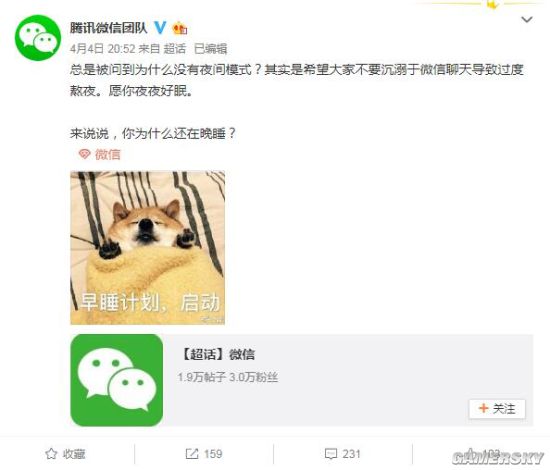550x470 pixels.
Task: Open the post options chevron menu
Action: coord(527,20)
